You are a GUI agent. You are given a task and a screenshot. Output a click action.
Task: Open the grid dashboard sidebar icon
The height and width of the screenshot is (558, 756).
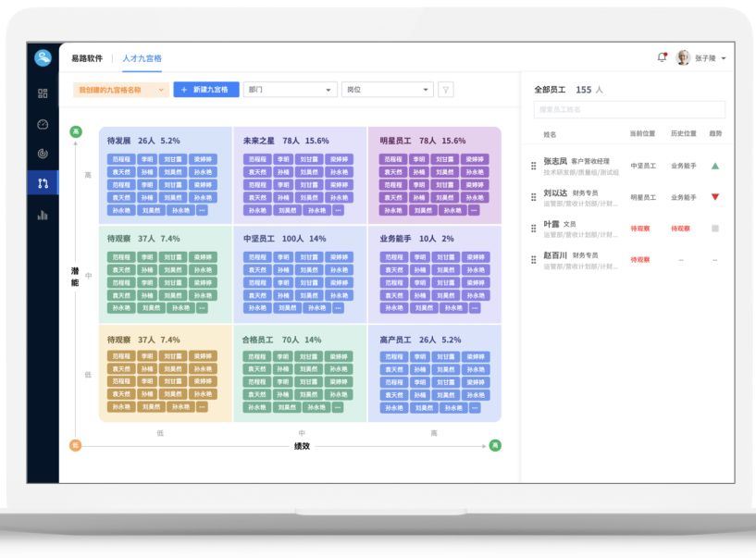tap(43, 93)
